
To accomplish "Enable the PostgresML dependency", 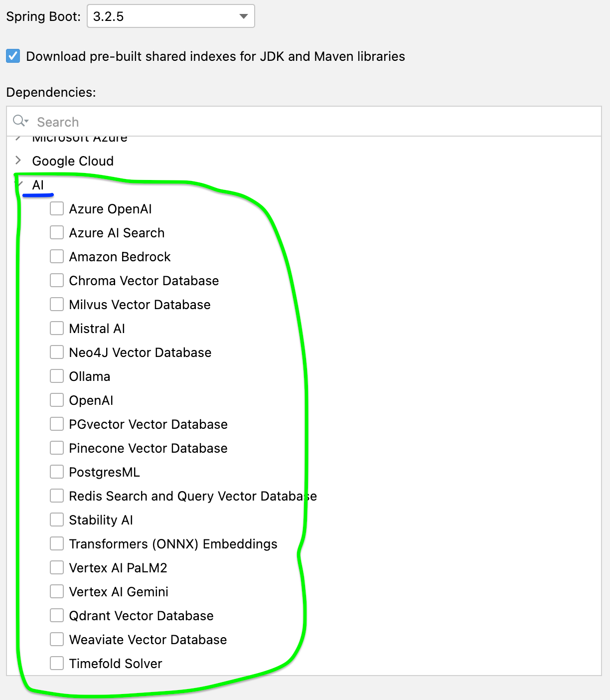I will (x=56, y=472).
